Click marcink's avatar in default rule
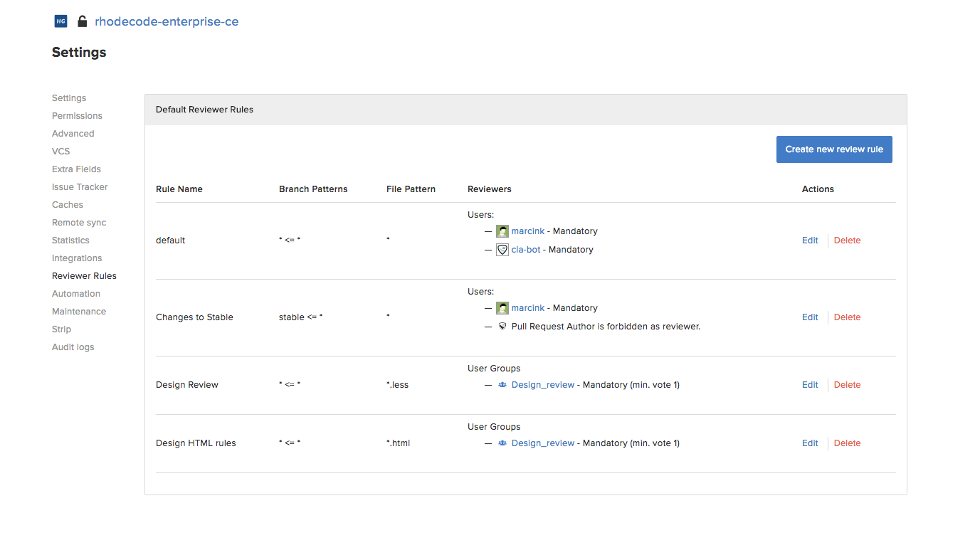The height and width of the screenshot is (555, 980). 502,231
